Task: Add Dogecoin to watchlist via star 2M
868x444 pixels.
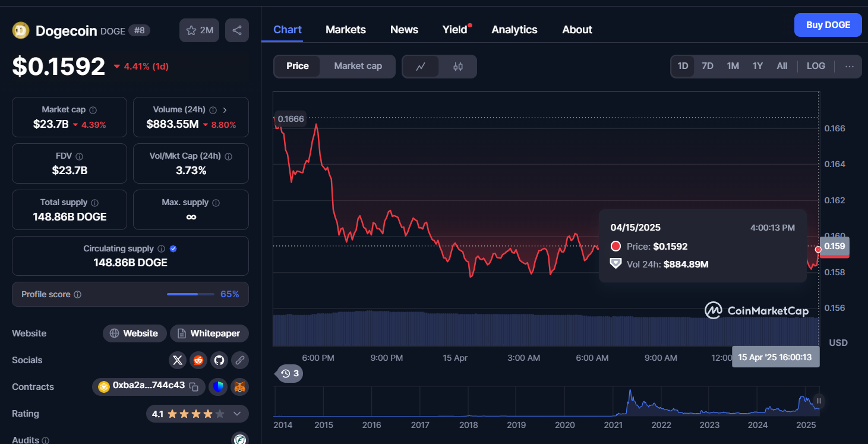Action: 200,30
